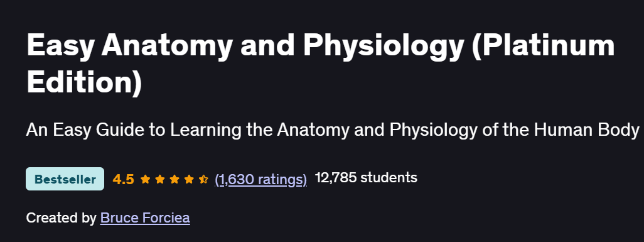Click 'Physiology' in the course title heading
Viewport: 644px width, 242px height.
[x=384, y=47]
